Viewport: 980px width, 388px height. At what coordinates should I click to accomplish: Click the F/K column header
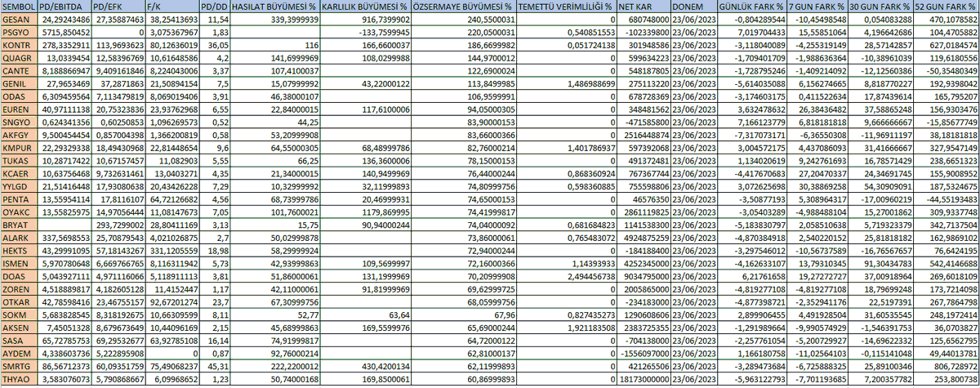pos(172,6)
